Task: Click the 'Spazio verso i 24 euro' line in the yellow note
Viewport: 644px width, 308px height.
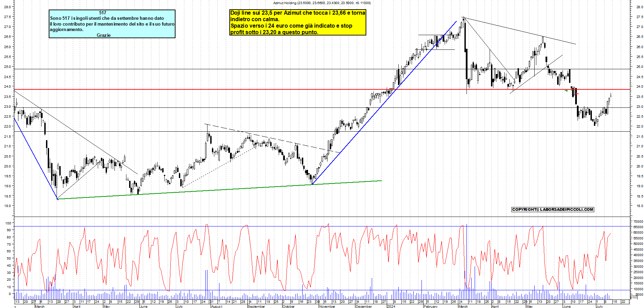Action: pyautogui.click(x=291, y=26)
